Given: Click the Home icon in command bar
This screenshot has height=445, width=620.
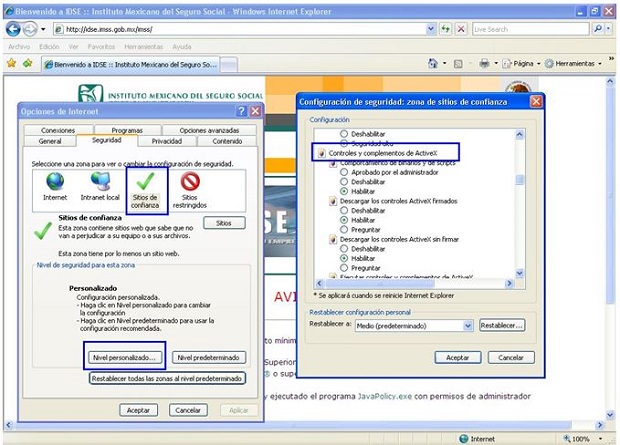Looking at the screenshot, I should pos(433,63).
